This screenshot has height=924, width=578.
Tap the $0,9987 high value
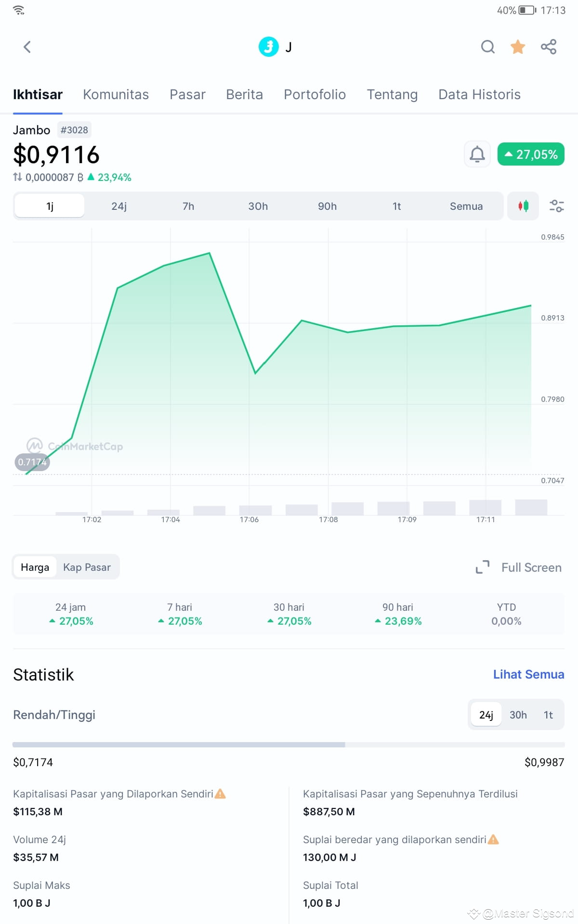(544, 762)
